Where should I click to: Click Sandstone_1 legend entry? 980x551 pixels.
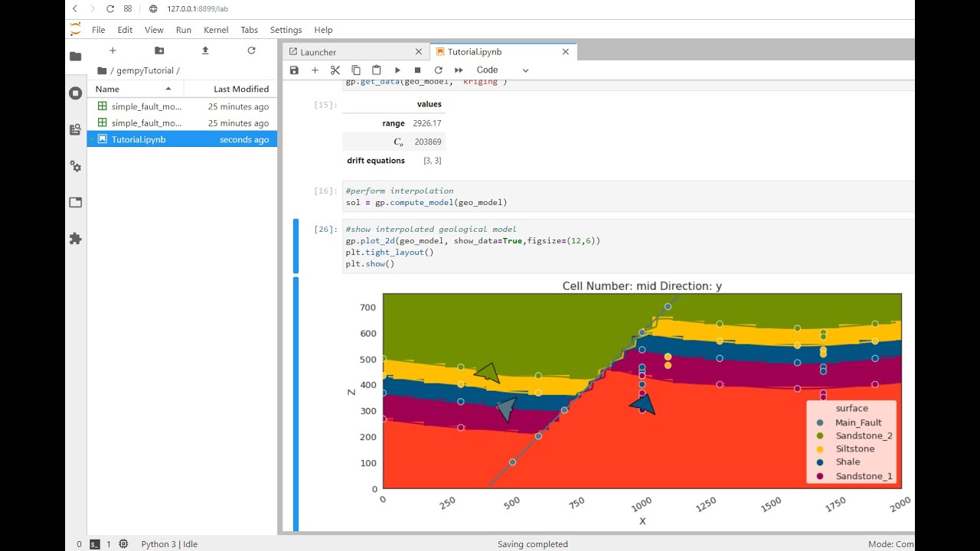click(x=854, y=476)
